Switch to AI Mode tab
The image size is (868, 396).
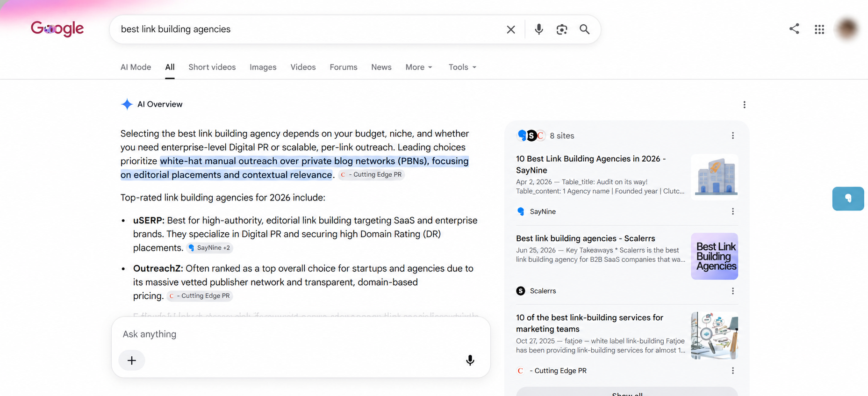tap(136, 67)
